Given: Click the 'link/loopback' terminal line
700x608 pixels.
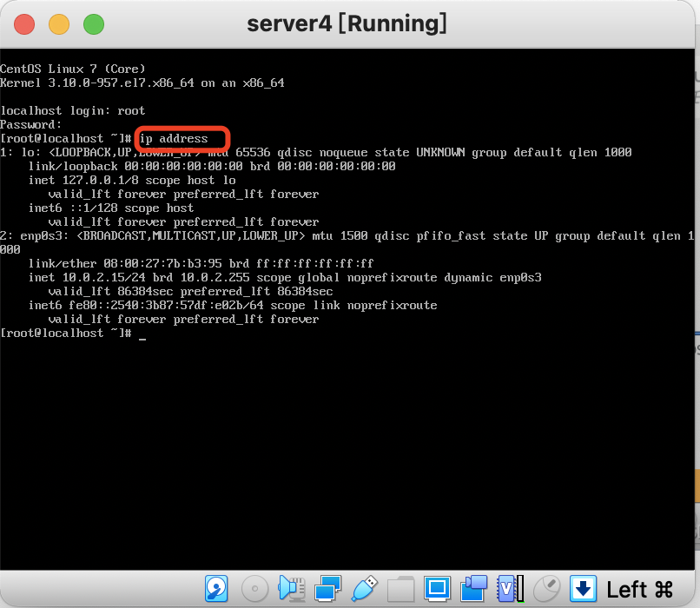Looking at the screenshot, I should click(x=212, y=166).
